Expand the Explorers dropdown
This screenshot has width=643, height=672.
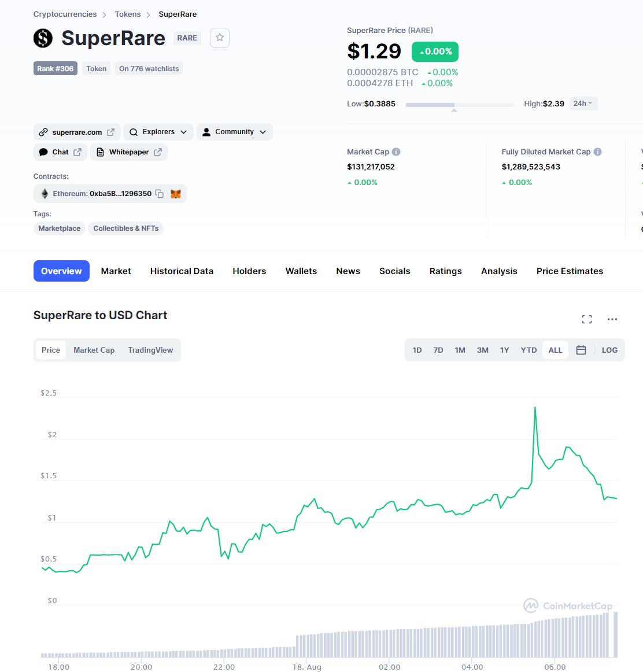158,132
